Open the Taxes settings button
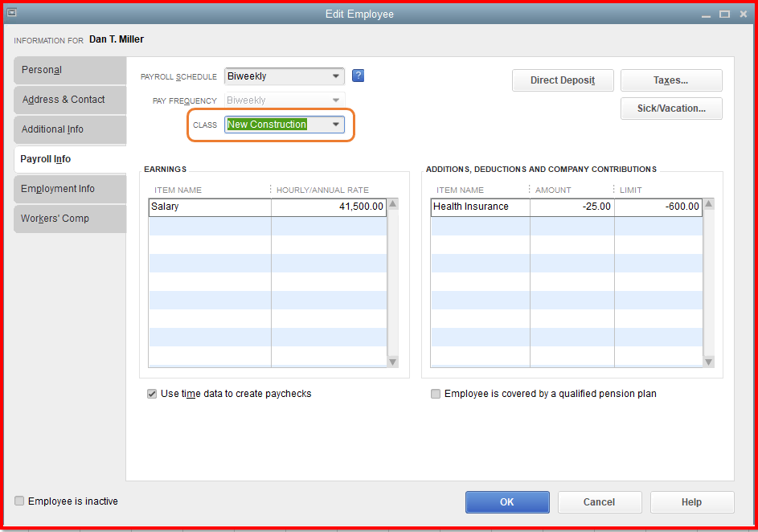This screenshot has height=532, width=758. tap(671, 80)
